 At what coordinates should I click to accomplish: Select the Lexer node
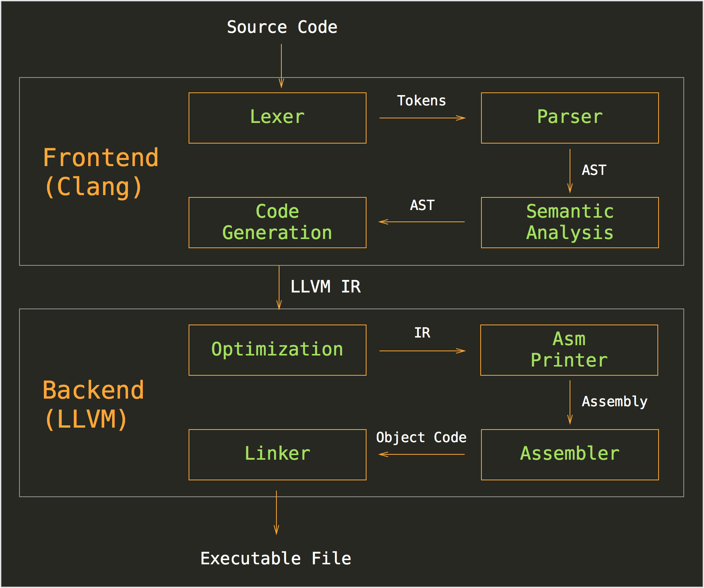[x=278, y=118]
